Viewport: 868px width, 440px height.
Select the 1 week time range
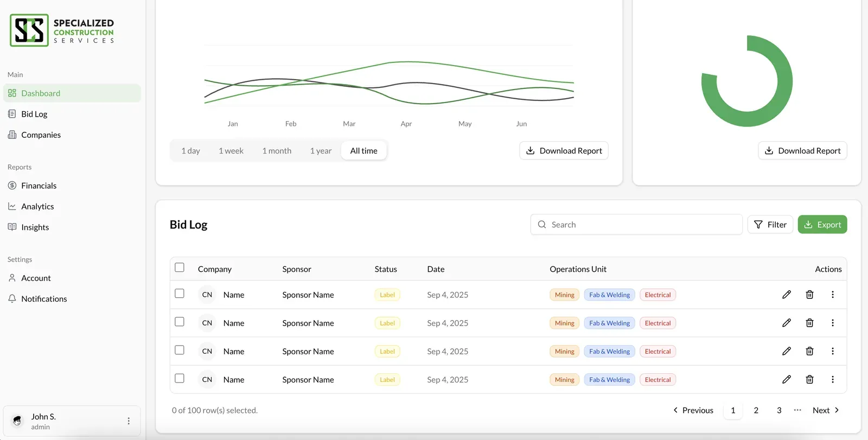(x=231, y=151)
